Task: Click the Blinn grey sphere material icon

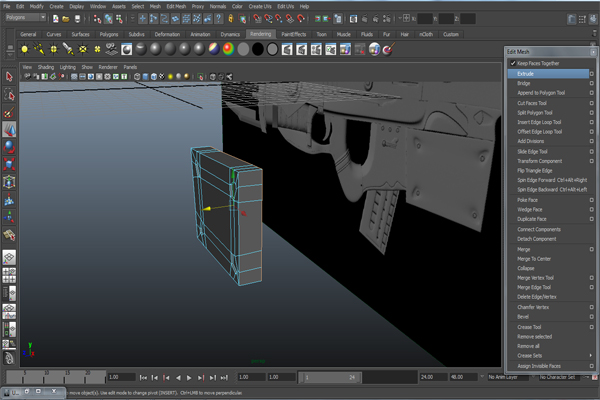Action: point(156,49)
